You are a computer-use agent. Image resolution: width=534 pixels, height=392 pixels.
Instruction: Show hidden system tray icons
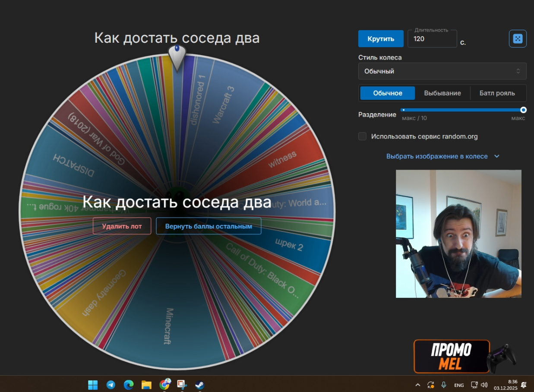coord(417,385)
